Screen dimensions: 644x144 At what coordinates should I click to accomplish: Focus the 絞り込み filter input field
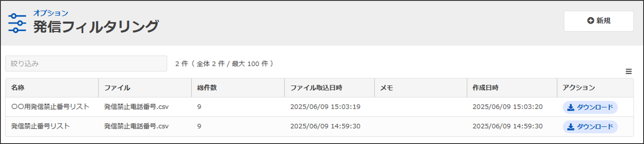86,63
